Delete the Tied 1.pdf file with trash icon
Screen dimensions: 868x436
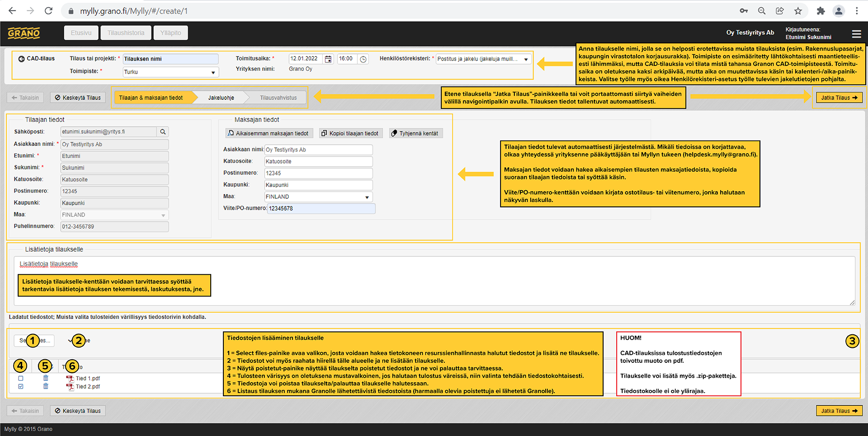(x=46, y=378)
